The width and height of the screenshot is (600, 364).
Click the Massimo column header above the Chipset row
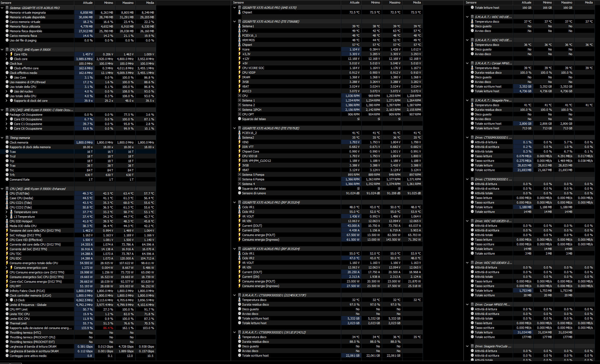(395, 2)
